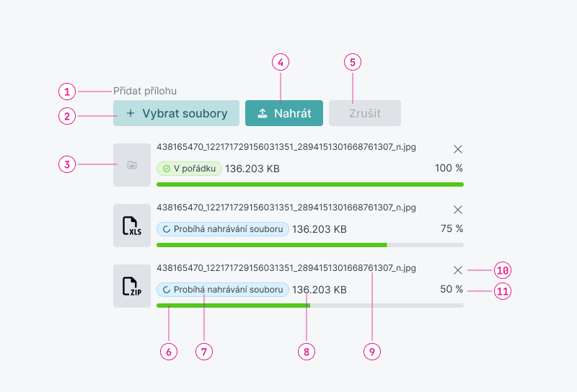Click the upload icon on Nahrát button
The height and width of the screenshot is (392, 577).
tap(263, 113)
